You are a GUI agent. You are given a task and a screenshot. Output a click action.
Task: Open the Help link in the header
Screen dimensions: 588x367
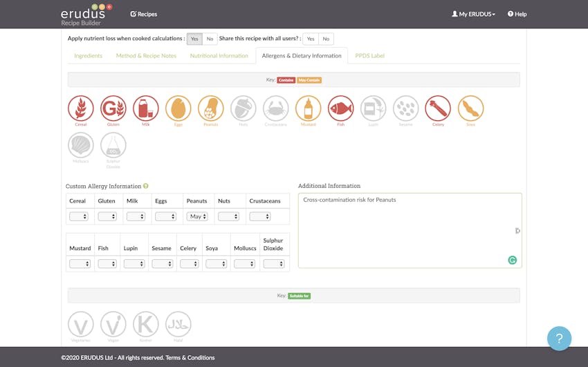(x=517, y=15)
